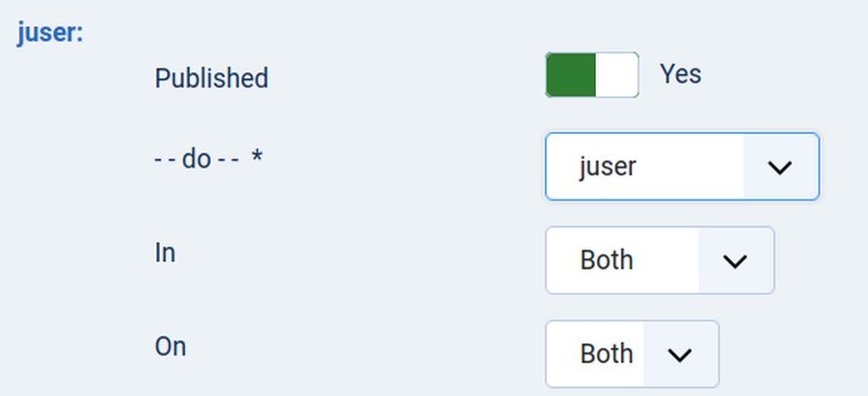This screenshot has height=396, width=868.
Task: Click the "juser" value text in the do select
Action: (608, 167)
